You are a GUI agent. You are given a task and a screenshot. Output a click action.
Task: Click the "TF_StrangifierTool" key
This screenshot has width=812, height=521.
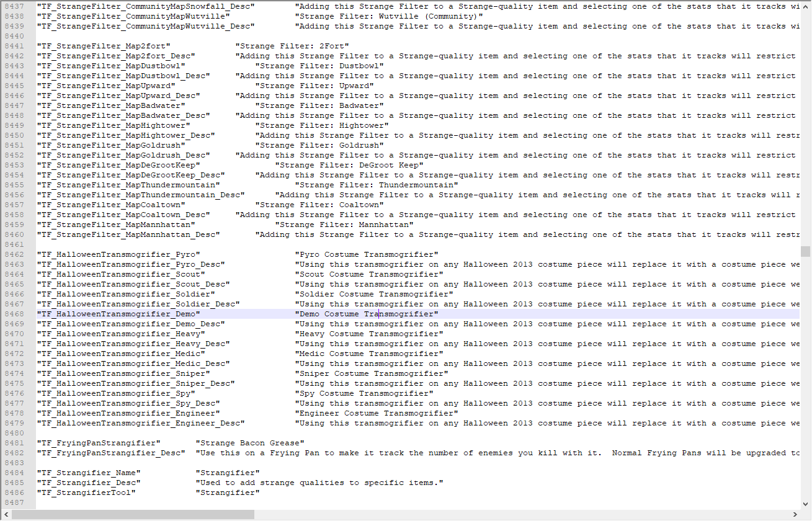click(86, 492)
